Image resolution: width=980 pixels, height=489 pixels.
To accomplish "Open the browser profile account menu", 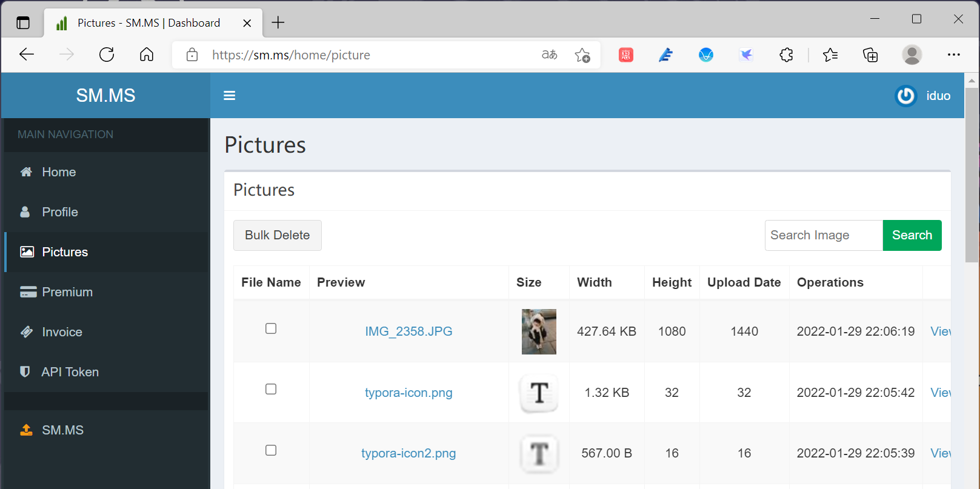I will [912, 55].
